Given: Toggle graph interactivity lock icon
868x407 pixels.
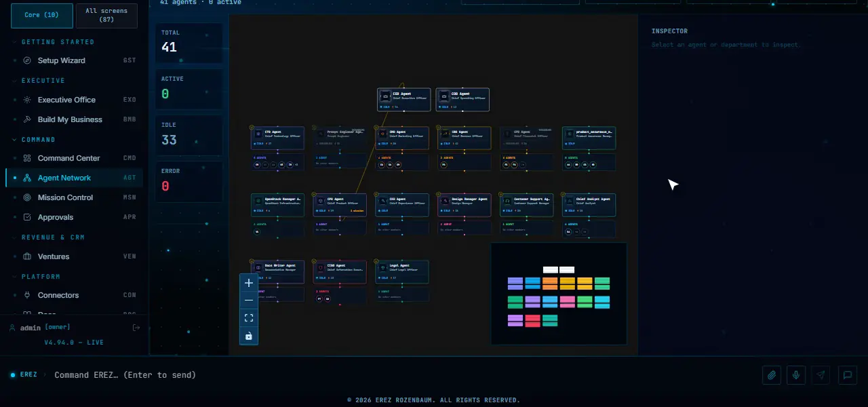Looking at the screenshot, I should [249, 336].
